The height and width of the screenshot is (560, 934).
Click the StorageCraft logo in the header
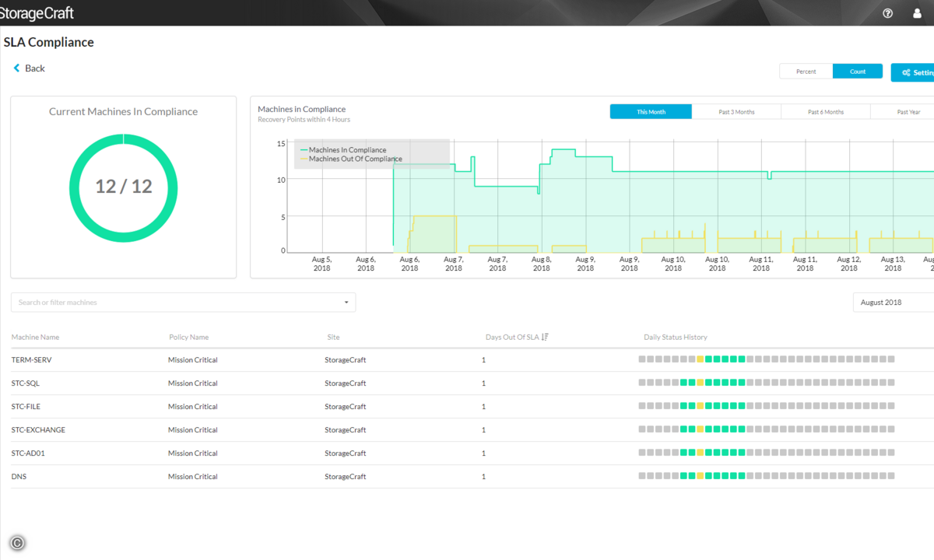tap(37, 13)
